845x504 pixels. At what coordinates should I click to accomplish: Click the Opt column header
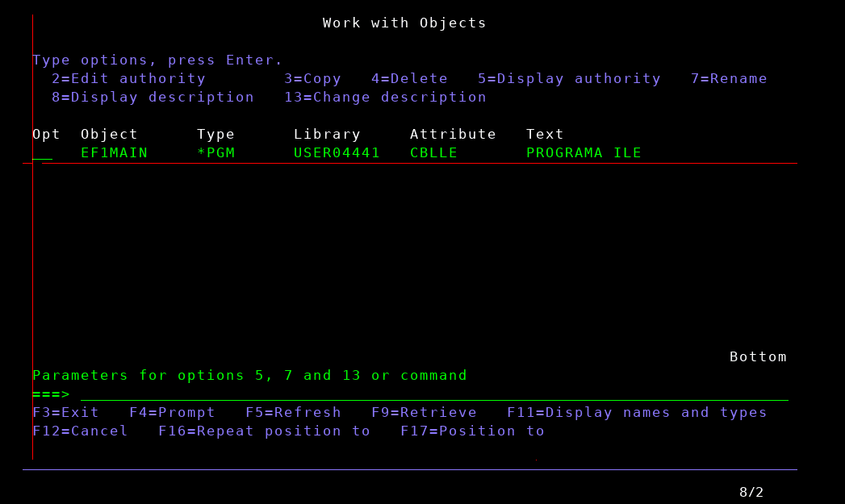(46, 134)
